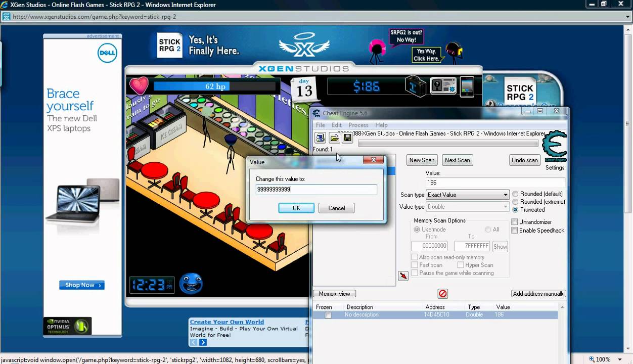Viewport: 633px width, 364px height.
Task: Click the Show button in Memory Scan Options
Action: coord(500,247)
